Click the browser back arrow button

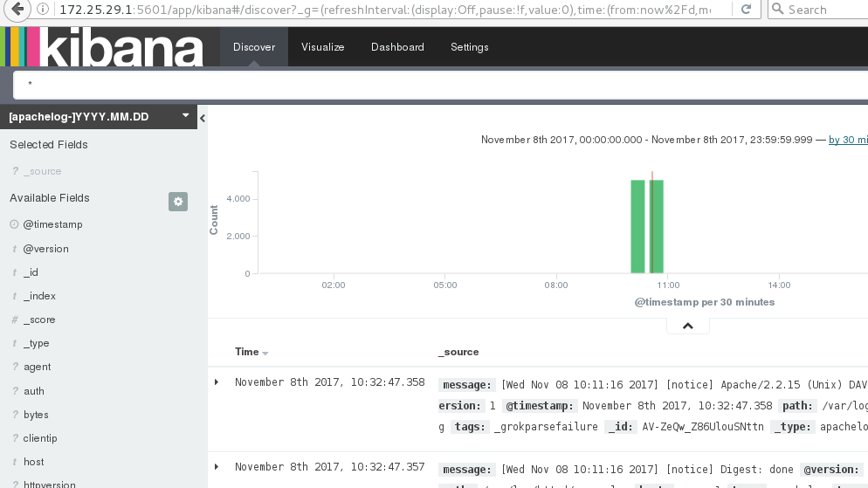pos(17,9)
